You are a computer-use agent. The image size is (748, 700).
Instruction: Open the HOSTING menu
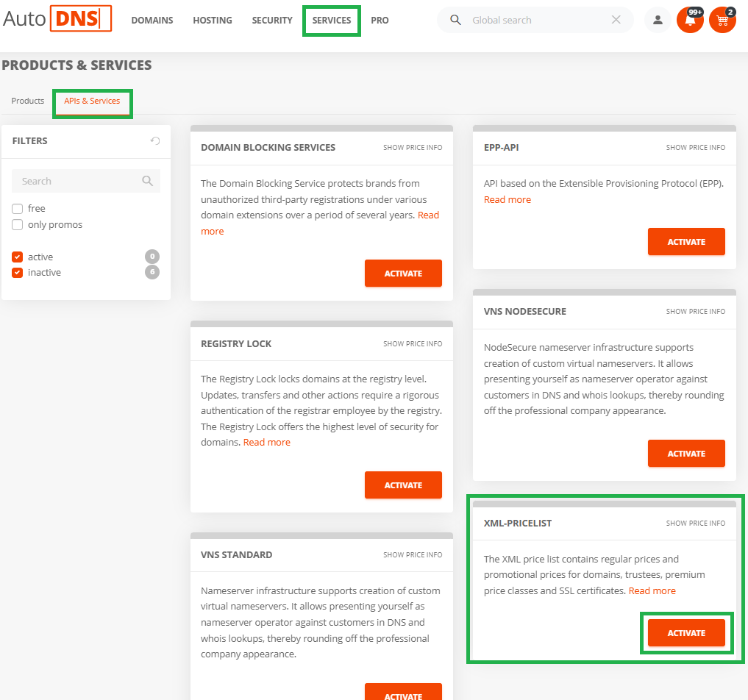tap(213, 21)
